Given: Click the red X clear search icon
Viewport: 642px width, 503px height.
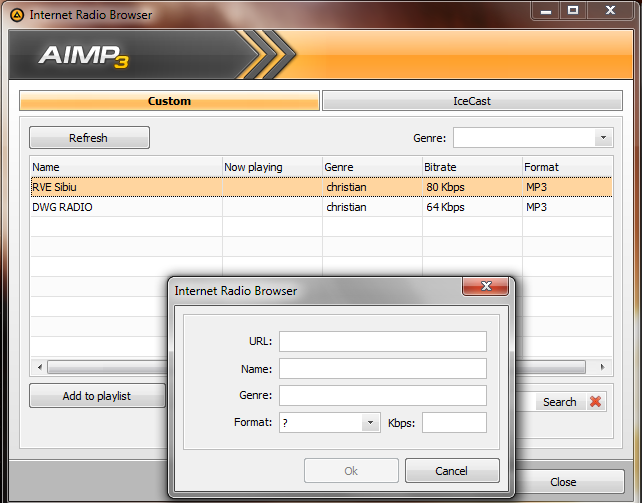Looking at the screenshot, I should pyautogui.click(x=596, y=401).
